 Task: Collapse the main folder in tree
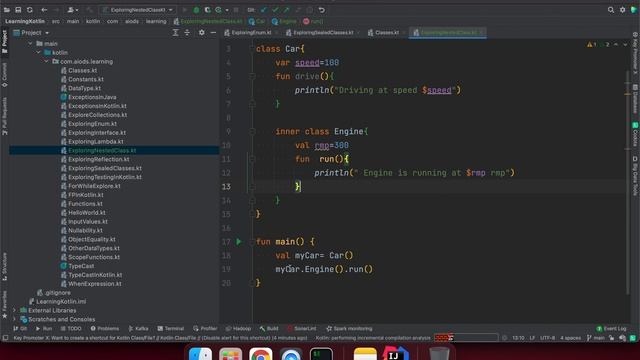point(30,44)
